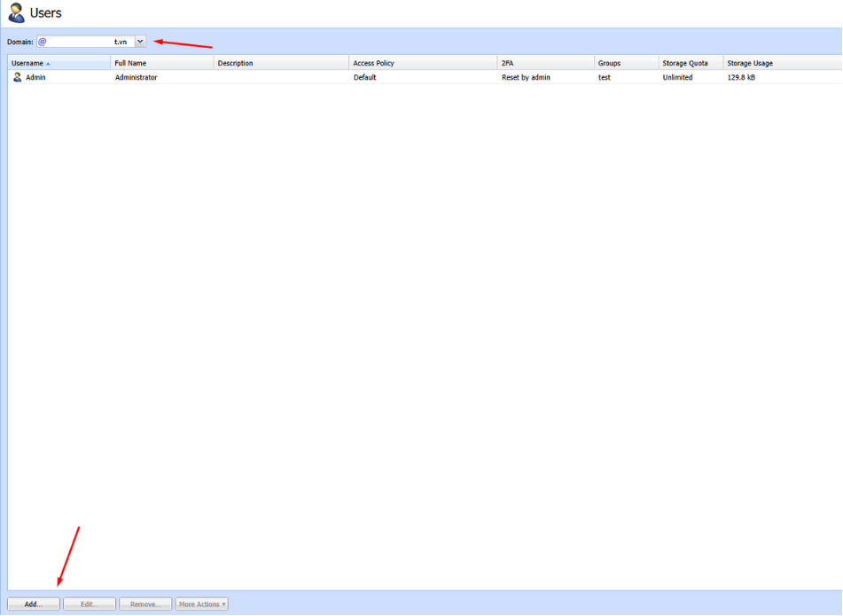Sort by the 2FA column header
This screenshot has width=843, height=616.
click(x=546, y=63)
